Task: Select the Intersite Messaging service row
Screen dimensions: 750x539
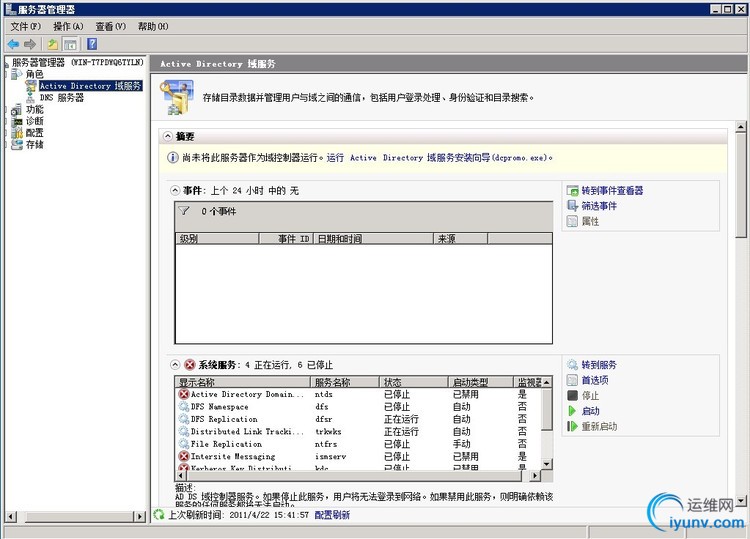Action: tap(359, 457)
